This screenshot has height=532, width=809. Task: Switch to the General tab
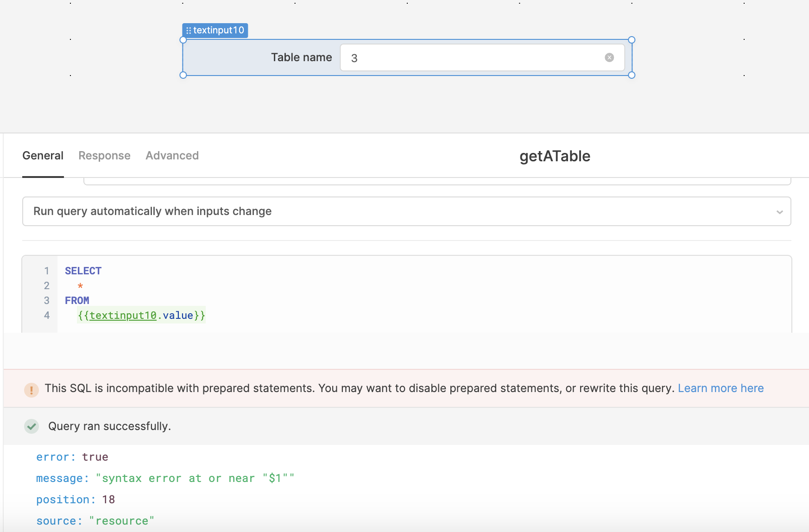(x=43, y=156)
